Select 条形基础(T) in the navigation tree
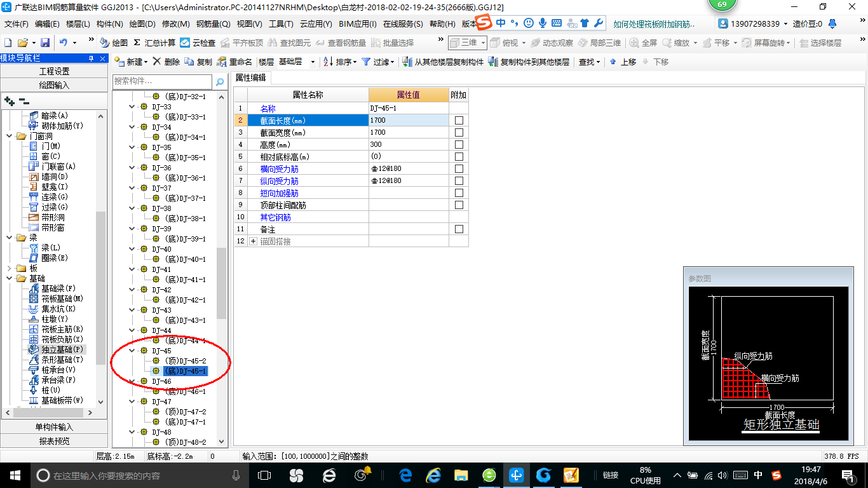868x488 pixels. point(56,360)
